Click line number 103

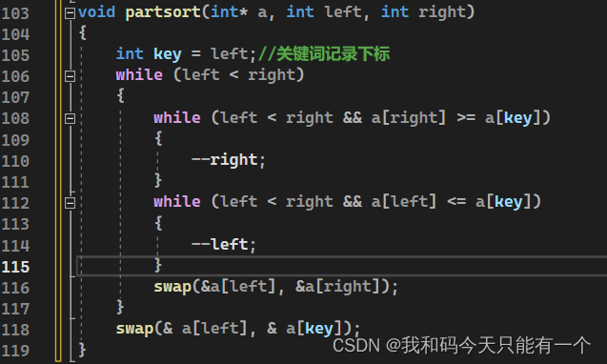15,13
